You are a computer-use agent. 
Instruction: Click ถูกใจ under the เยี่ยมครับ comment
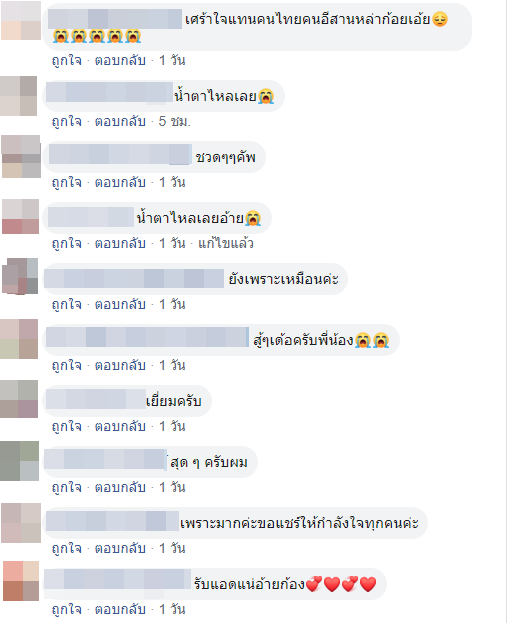pyautogui.click(x=66, y=427)
